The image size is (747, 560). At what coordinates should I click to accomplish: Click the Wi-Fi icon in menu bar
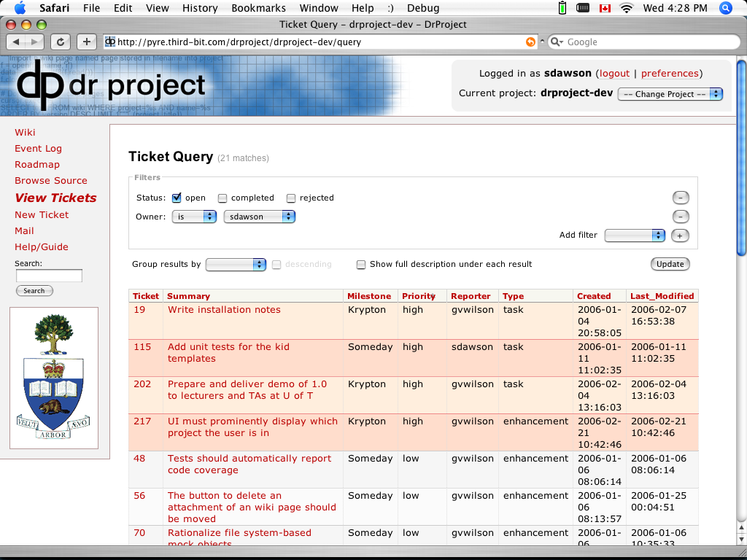tap(626, 8)
